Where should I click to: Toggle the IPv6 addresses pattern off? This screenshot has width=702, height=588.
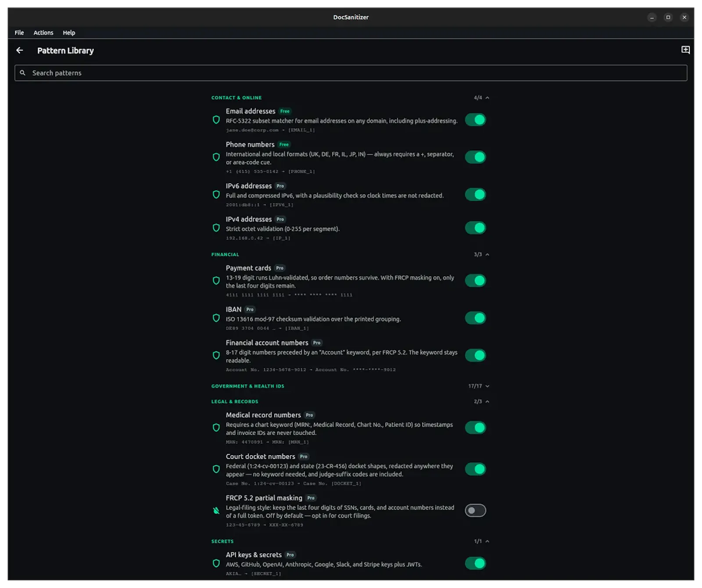click(476, 194)
